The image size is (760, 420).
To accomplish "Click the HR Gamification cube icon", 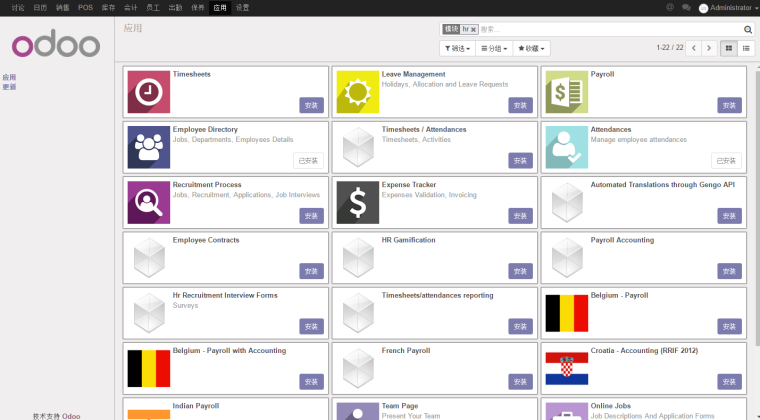I will (x=358, y=258).
